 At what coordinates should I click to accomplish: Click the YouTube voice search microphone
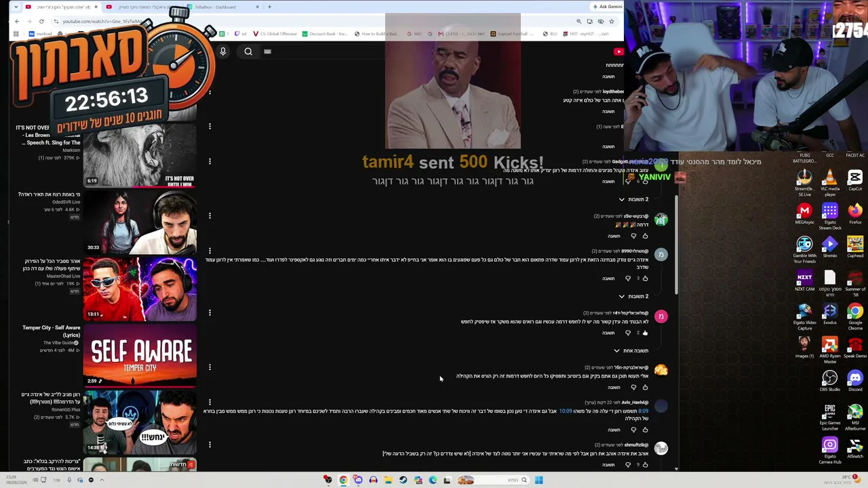coord(222,52)
